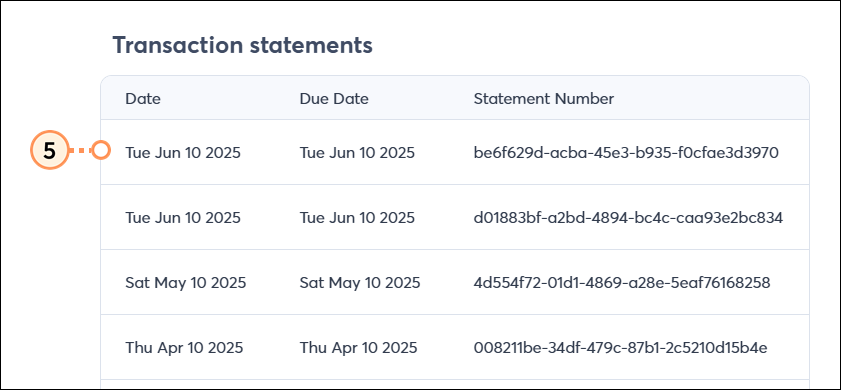Click the orange step 5 callout badge
Screen dimensions: 841x390
[49, 151]
